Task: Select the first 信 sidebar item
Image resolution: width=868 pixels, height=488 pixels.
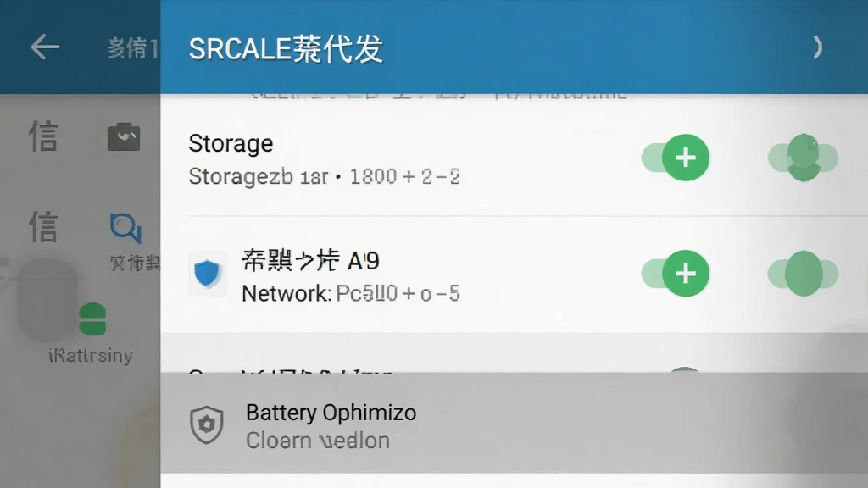Action: click(43, 136)
